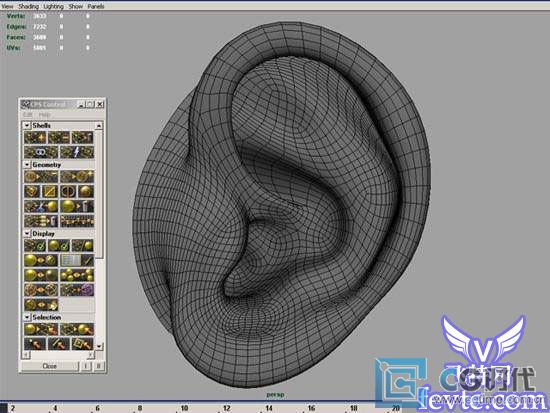Click the UVs count label
Image resolution: width=550 pixels, height=413 pixels.
[x=13, y=48]
